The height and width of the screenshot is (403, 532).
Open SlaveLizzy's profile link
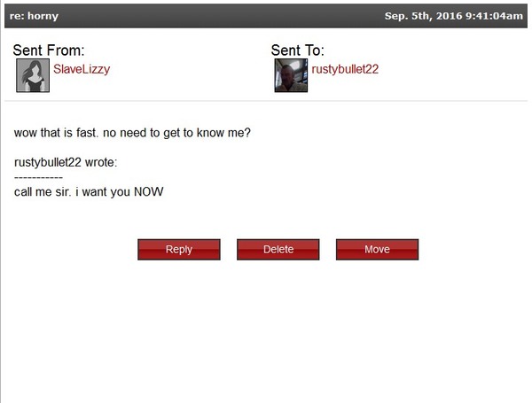point(82,69)
